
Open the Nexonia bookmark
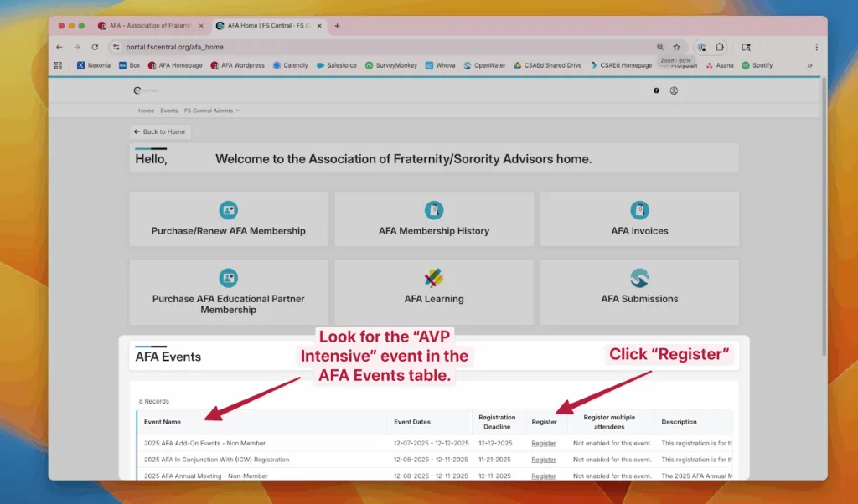click(x=94, y=65)
